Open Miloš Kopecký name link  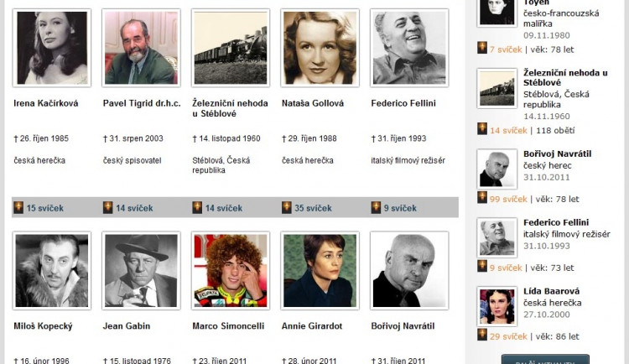click(x=43, y=326)
